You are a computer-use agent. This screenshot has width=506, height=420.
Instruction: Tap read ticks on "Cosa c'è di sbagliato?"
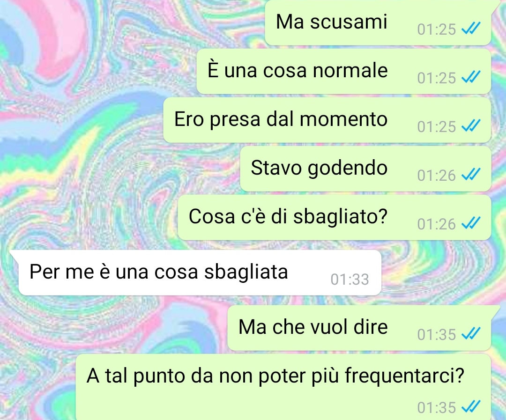pos(471,223)
